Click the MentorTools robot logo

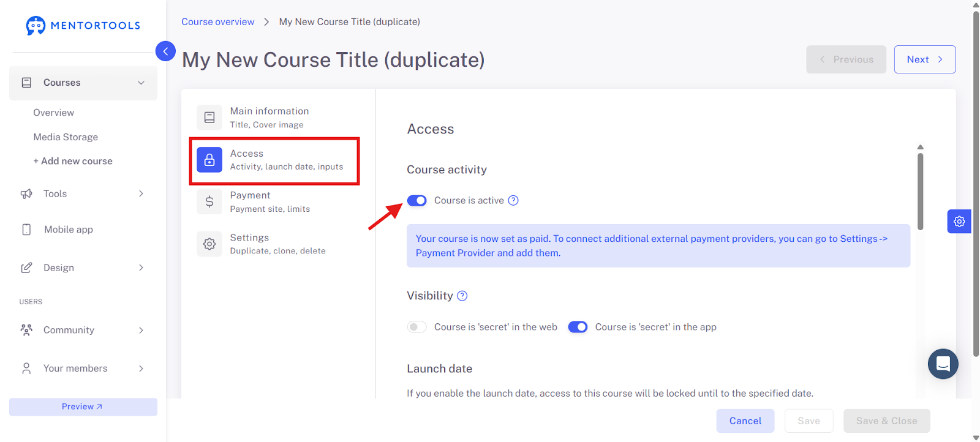(36, 26)
